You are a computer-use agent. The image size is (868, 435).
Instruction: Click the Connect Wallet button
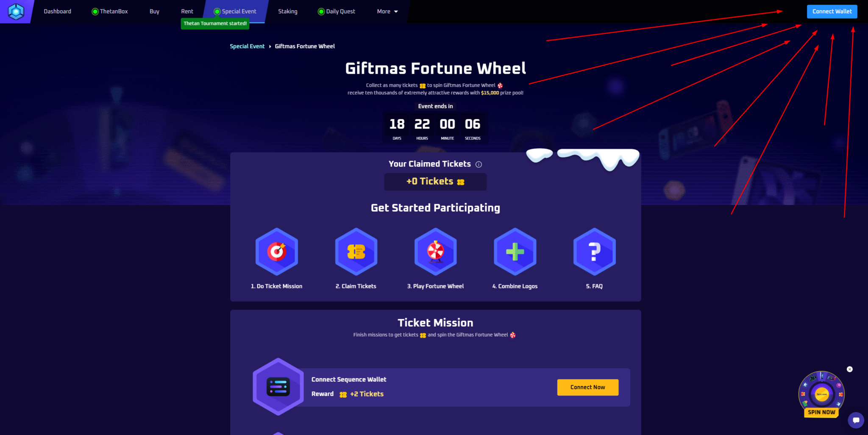tap(832, 11)
